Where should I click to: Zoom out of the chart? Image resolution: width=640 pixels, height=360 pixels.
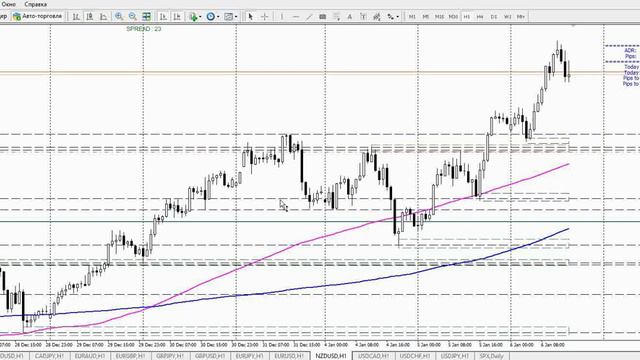click(133, 17)
